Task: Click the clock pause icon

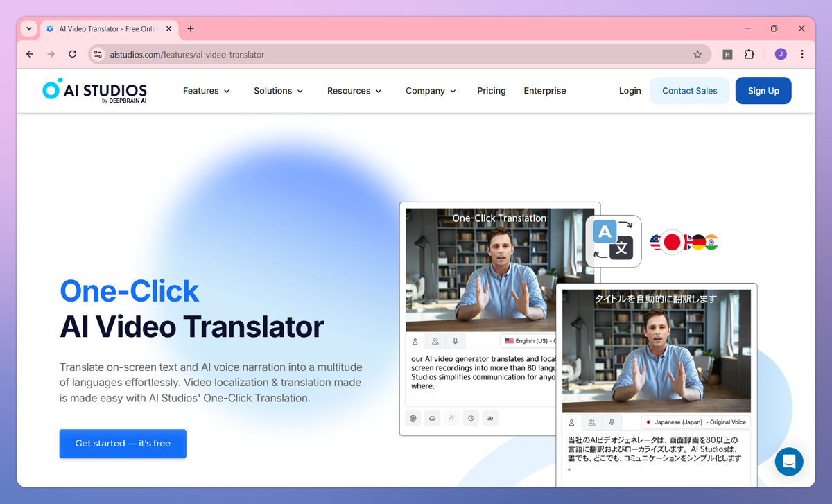Action: coord(471,418)
